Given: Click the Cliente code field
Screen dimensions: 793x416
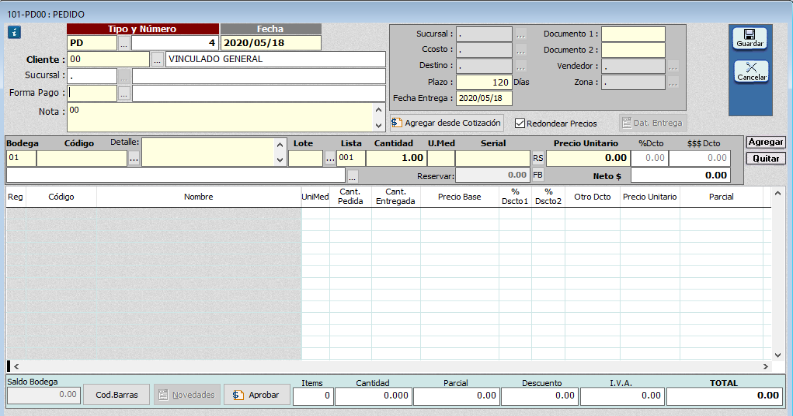Looking at the screenshot, I should pyautogui.click(x=108, y=59).
